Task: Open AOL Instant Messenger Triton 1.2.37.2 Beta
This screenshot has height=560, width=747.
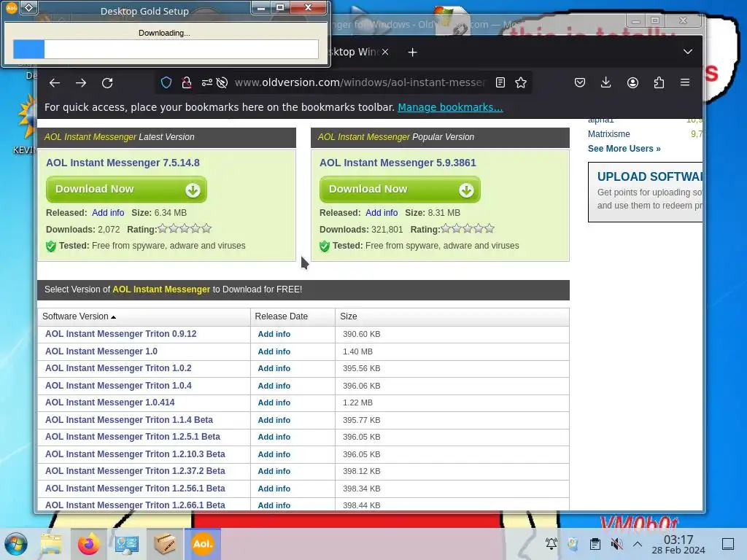Action: [x=135, y=471]
